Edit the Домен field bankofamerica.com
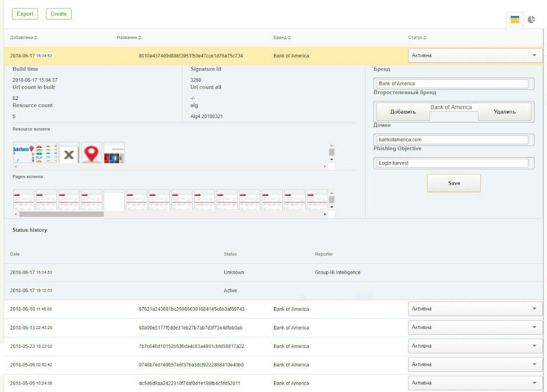Image resolution: width=547 pixels, height=392 pixels. coord(452,140)
